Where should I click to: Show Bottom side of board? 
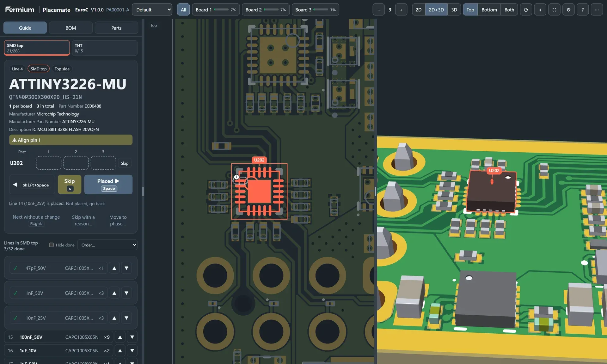[489, 10]
